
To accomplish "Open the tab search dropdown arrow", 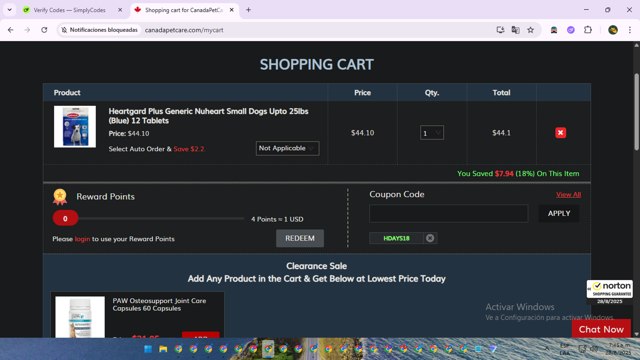I will tap(9, 10).
